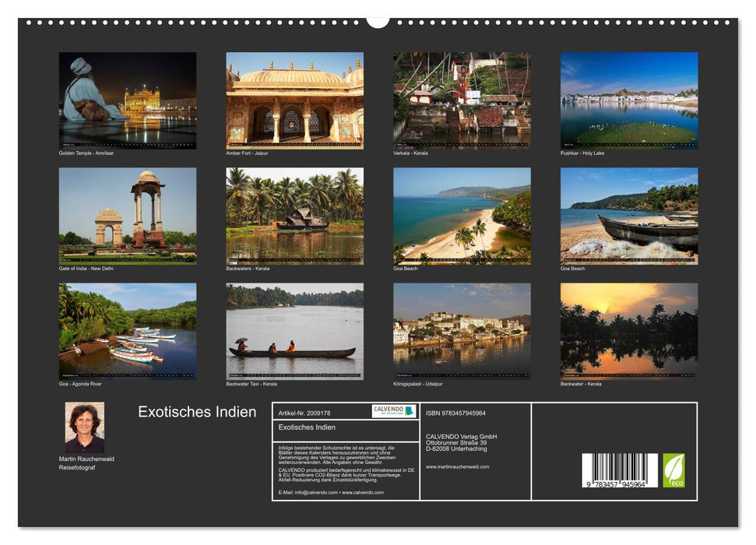Visit www.martinrauchenwald.com

pos(458,467)
